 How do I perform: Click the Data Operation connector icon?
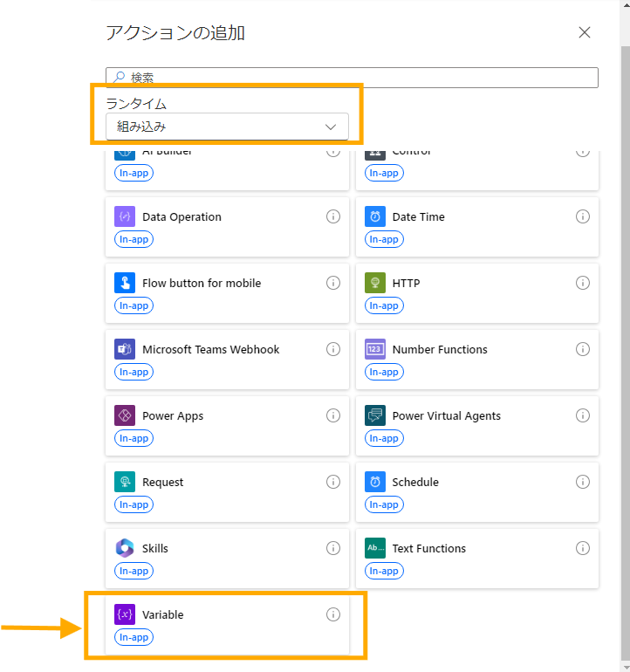click(125, 216)
